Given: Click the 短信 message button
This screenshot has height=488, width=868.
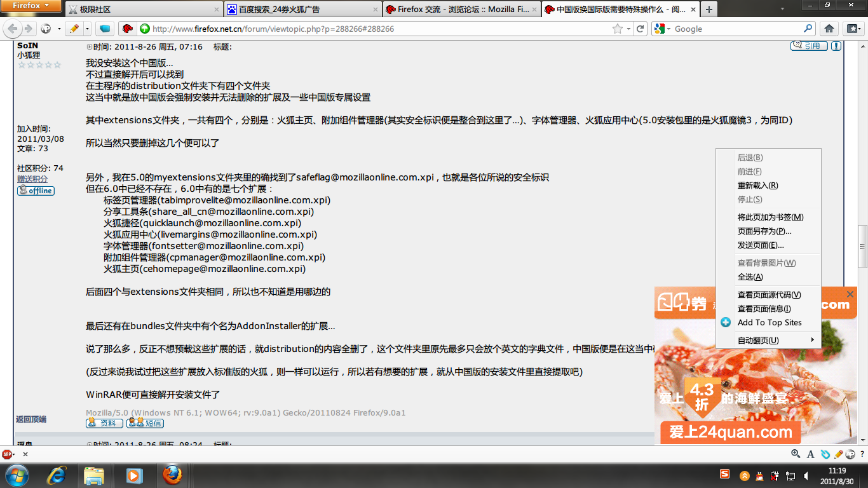Looking at the screenshot, I should coord(145,423).
